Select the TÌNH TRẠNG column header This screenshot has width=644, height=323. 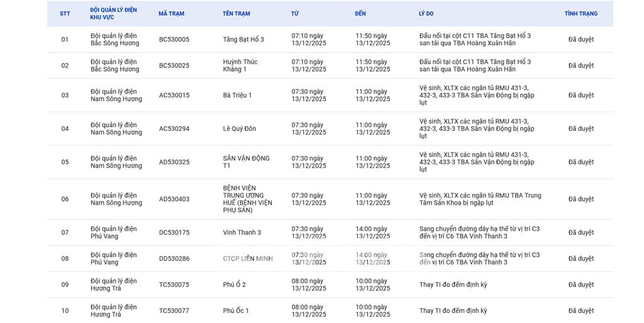point(580,14)
